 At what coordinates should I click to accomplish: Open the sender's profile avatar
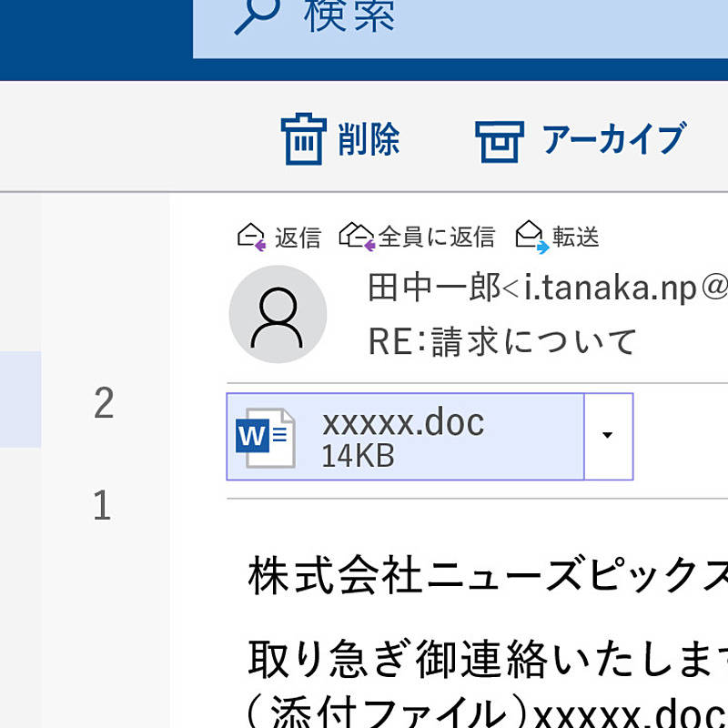[277, 314]
